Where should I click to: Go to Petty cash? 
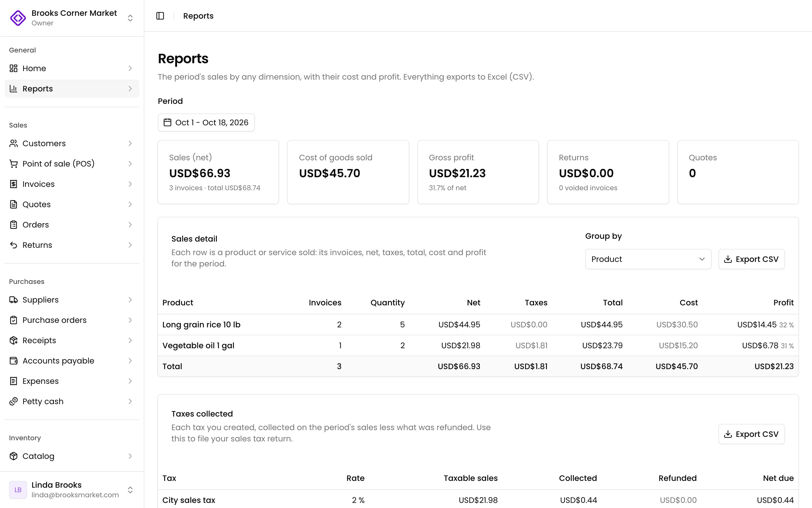coord(72,402)
